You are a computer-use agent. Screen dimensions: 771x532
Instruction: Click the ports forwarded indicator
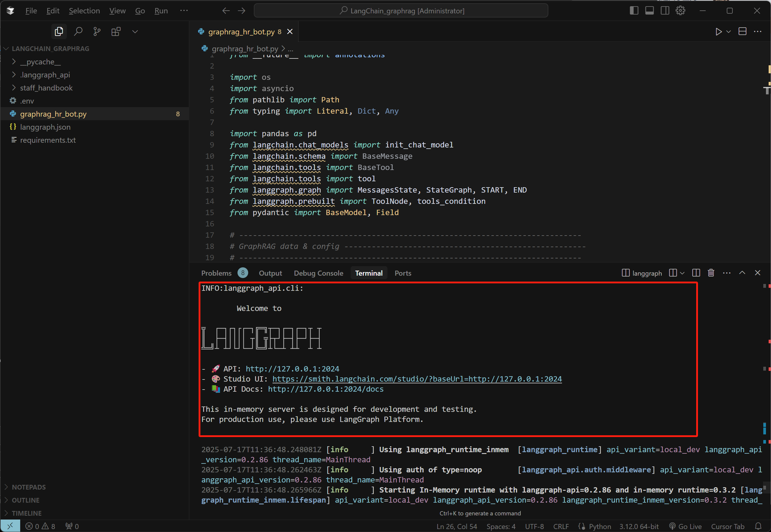point(72,526)
